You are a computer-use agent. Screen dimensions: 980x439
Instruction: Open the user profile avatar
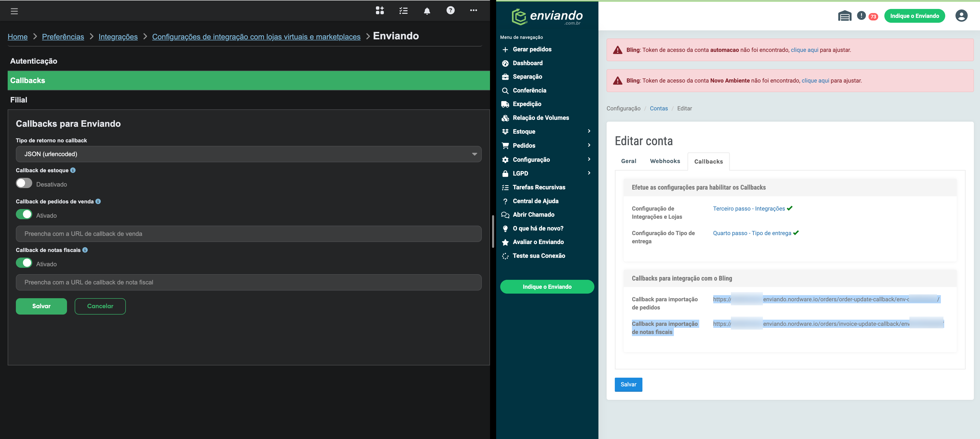(x=961, y=16)
